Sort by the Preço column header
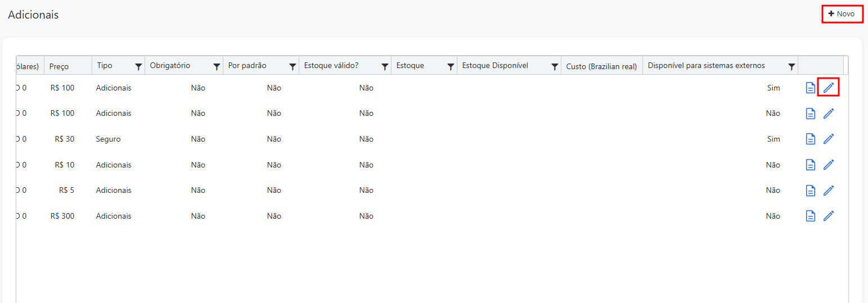Viewport: 868px width, 303px height. 59,66
